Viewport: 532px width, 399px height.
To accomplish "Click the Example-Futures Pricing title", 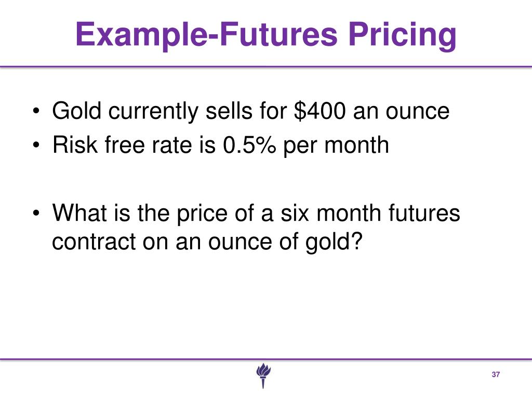I will pos(266,35).
